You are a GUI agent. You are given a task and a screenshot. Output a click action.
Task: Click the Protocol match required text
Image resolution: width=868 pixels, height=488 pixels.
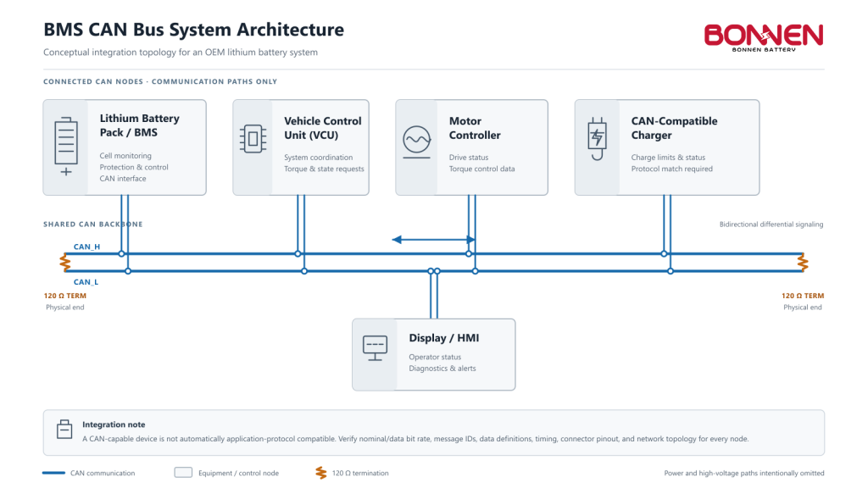tap(672, 169)
